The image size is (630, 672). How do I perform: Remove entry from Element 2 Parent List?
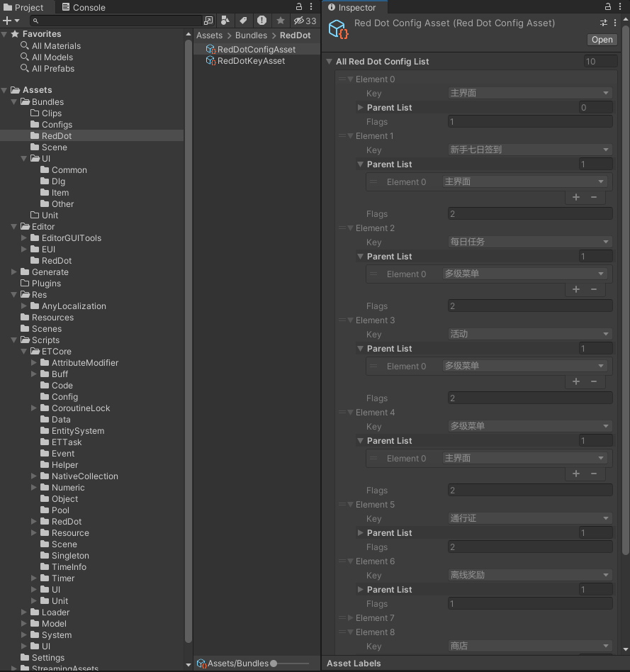[x=594, y=289]
